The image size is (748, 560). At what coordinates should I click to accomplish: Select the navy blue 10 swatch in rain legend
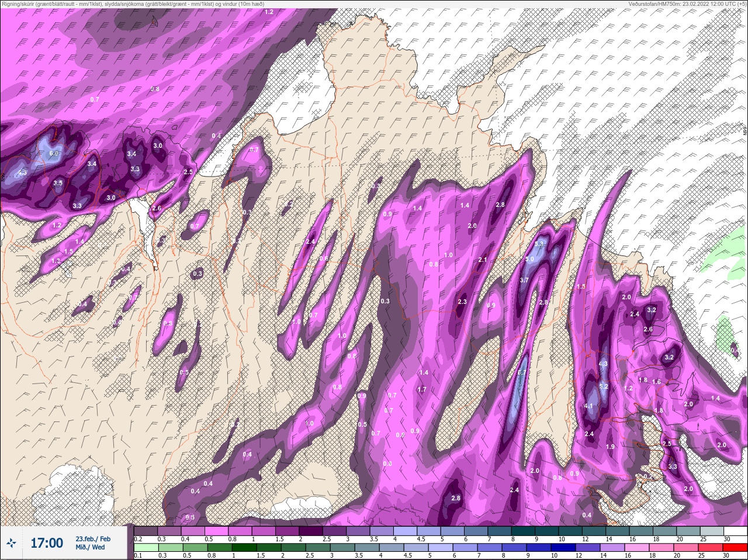(x=565, y=548)
